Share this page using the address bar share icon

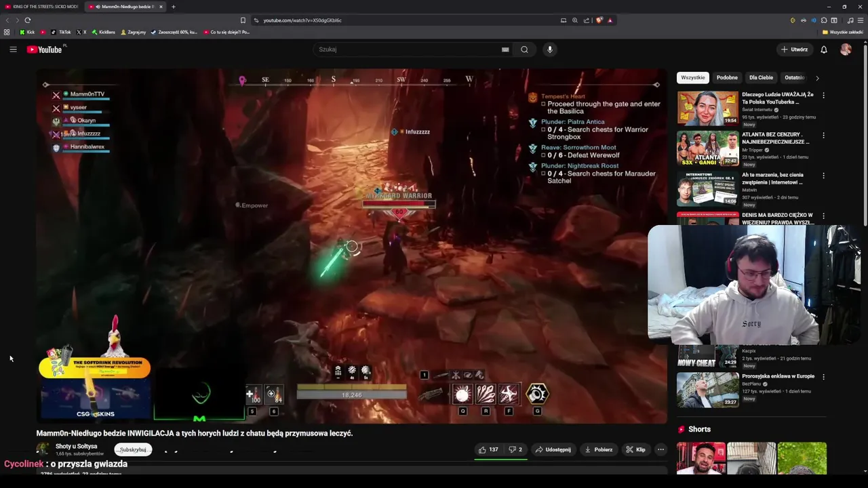pyautogui.click(x=587, y=20)
